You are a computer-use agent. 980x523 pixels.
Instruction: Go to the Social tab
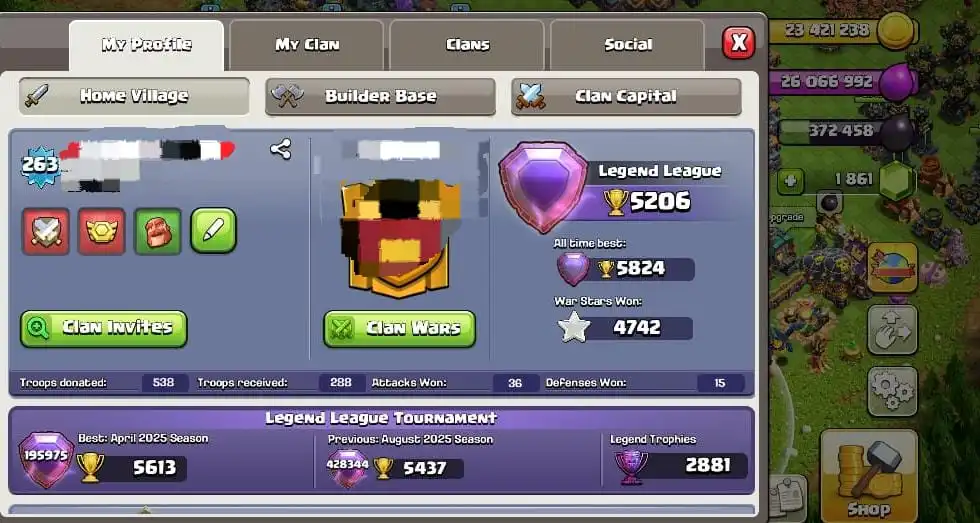click(628, 45)
